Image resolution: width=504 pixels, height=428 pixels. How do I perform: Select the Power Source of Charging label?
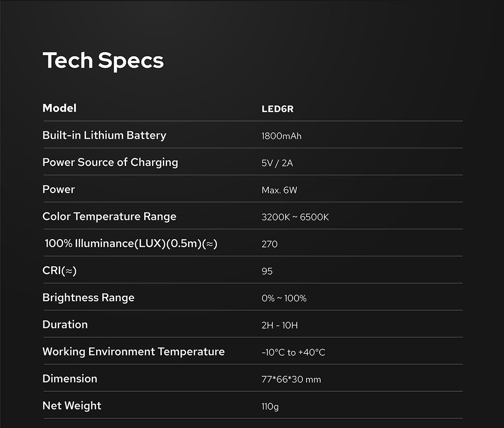tap(110, 162)
